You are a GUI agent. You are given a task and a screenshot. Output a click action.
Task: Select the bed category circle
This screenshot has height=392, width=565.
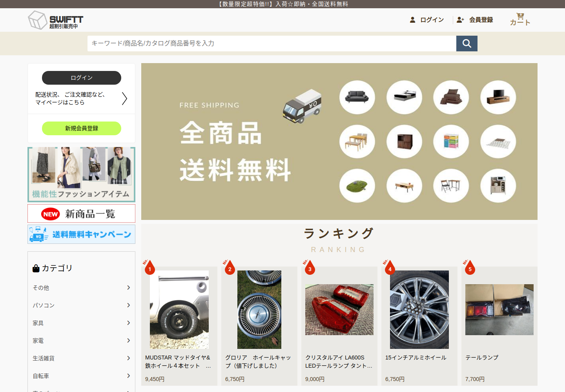click(404, 97)
